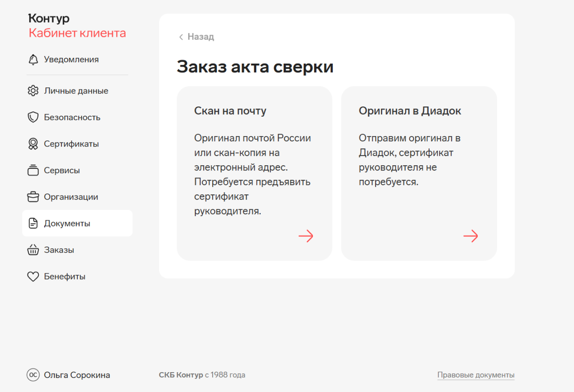The height and width of the screenshot is (392, 574).
Task: Click the basket icon for Заказы
Action: pos(33,250)
